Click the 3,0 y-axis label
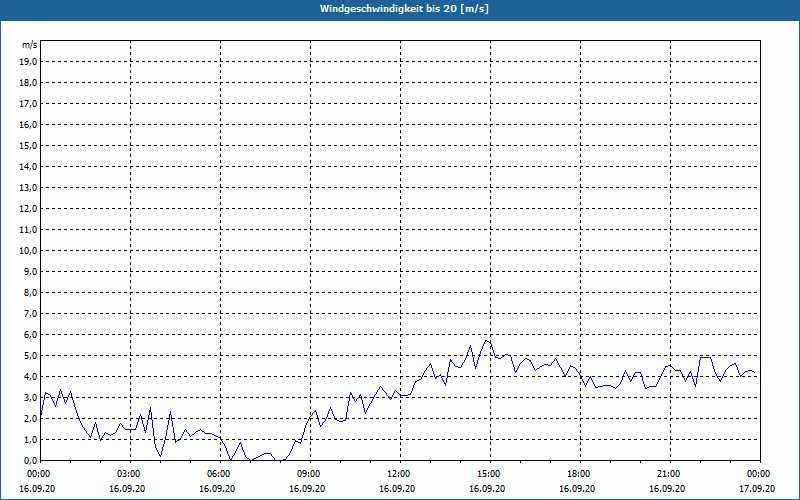This screenshot has height=500, width=800. tap(31, 397)
